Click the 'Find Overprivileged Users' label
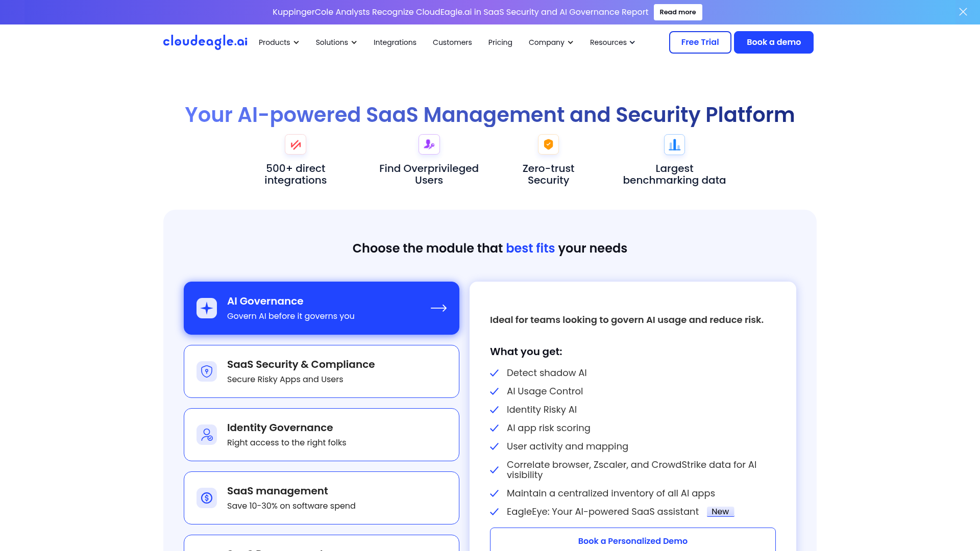The image size is (980, 551). pyautogui.click(x=429, y=174)
